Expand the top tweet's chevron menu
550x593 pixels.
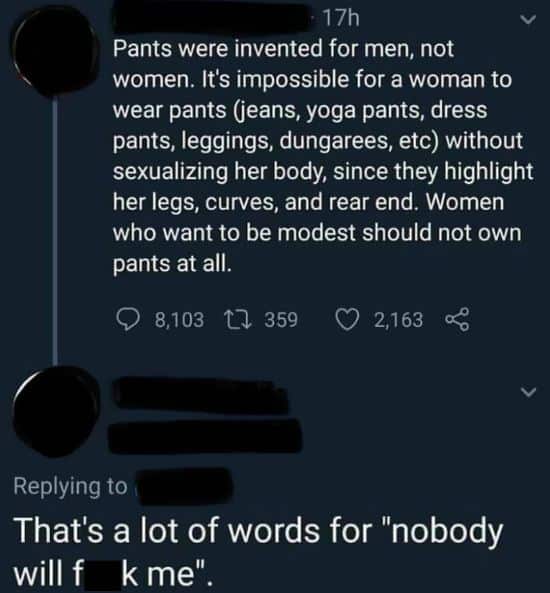tap(528, 19)
